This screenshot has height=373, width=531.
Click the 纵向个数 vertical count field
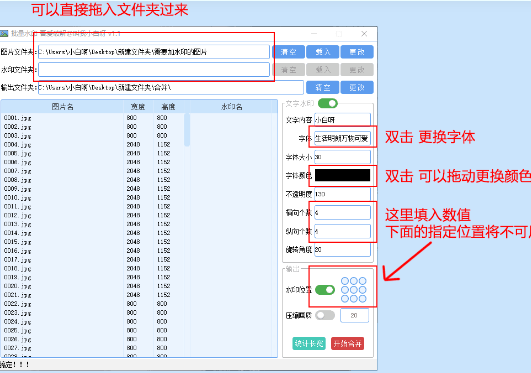pos(342,231)
